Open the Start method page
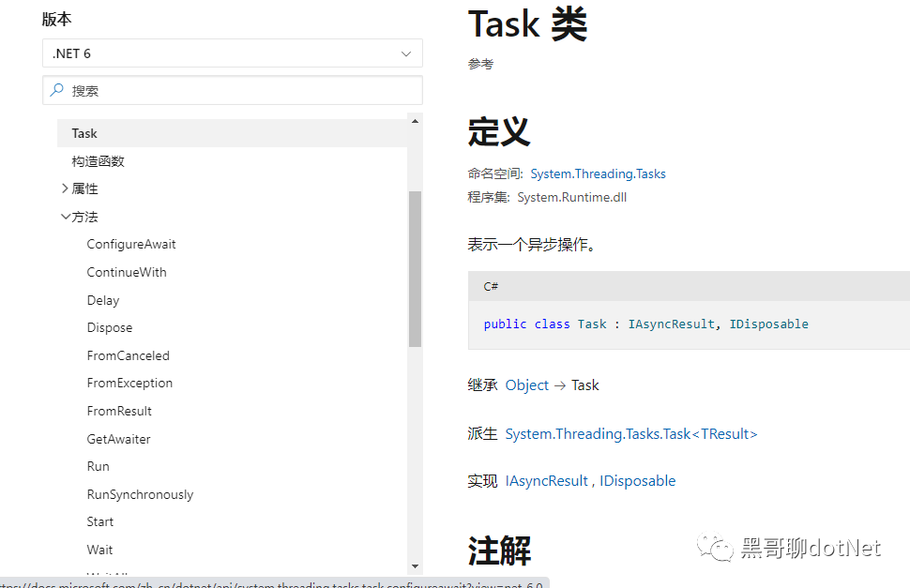 (x=99, y=522)
